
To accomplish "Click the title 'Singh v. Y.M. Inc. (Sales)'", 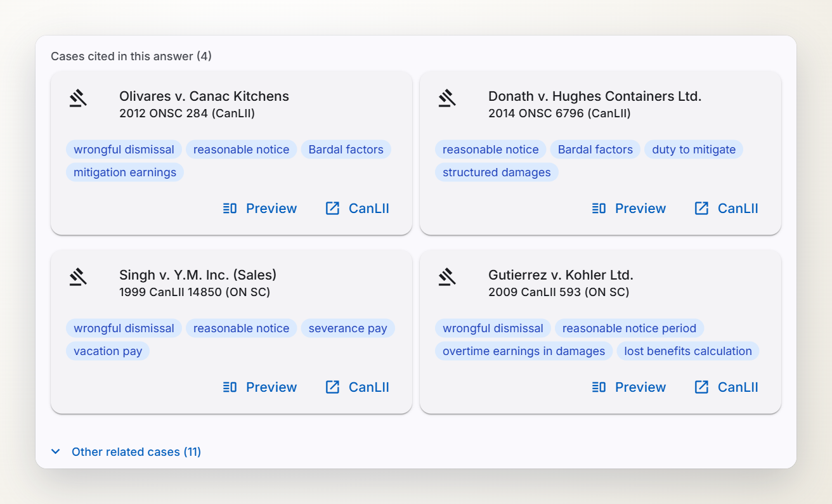I will coord(198,275).
